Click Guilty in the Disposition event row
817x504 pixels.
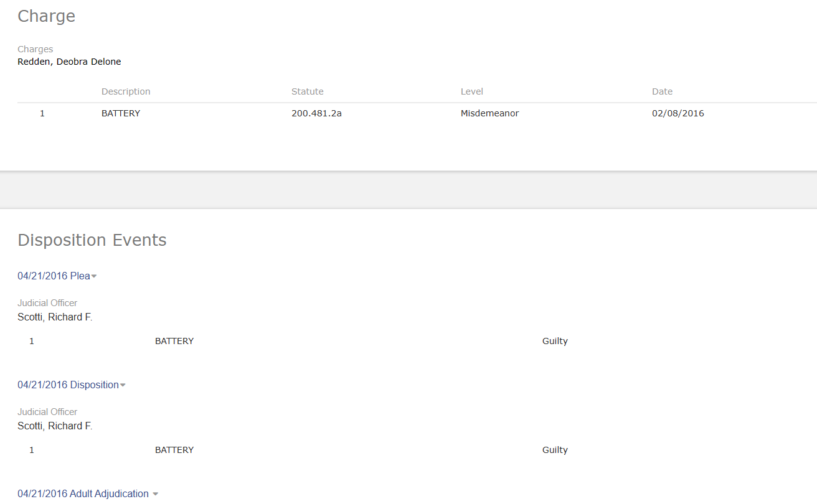point(555,450)
